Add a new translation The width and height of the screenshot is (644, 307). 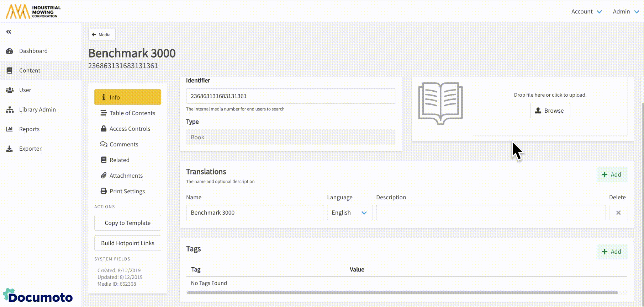click(x=612, y=174)
